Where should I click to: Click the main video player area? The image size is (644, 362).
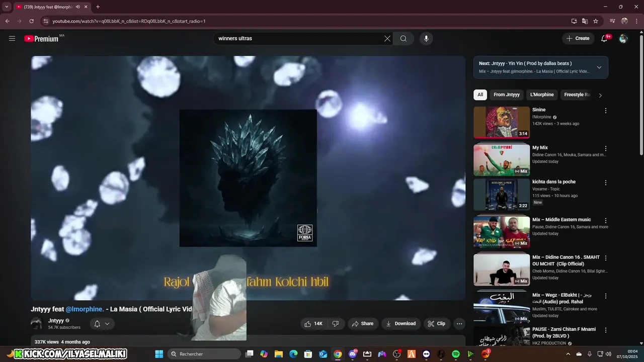[248, 178]
